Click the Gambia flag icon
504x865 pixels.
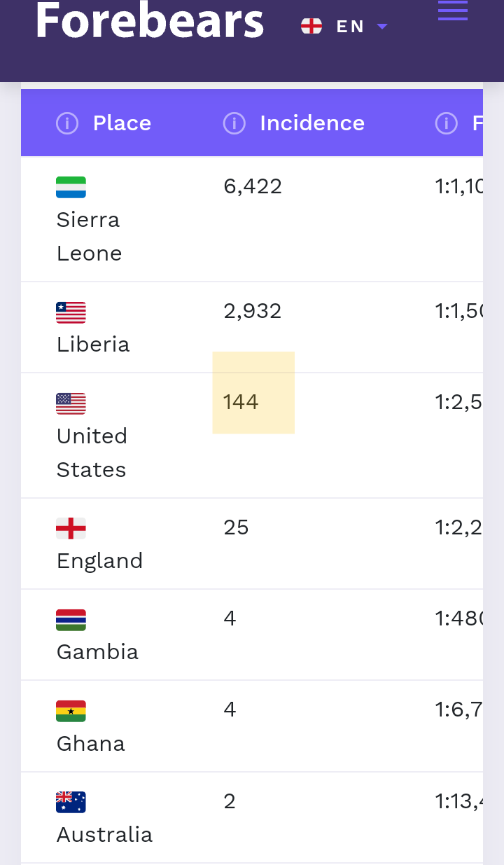[71, 620]
